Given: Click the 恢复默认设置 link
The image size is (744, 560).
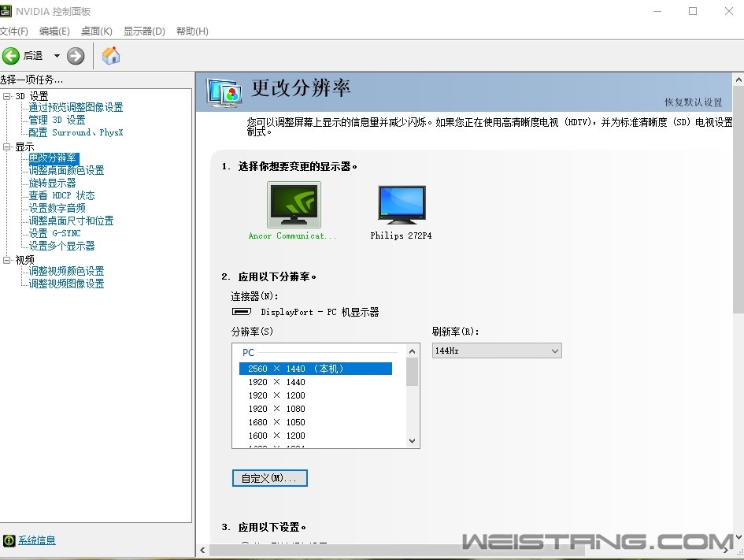Looking at the screenshot, I should coord(694,102).
